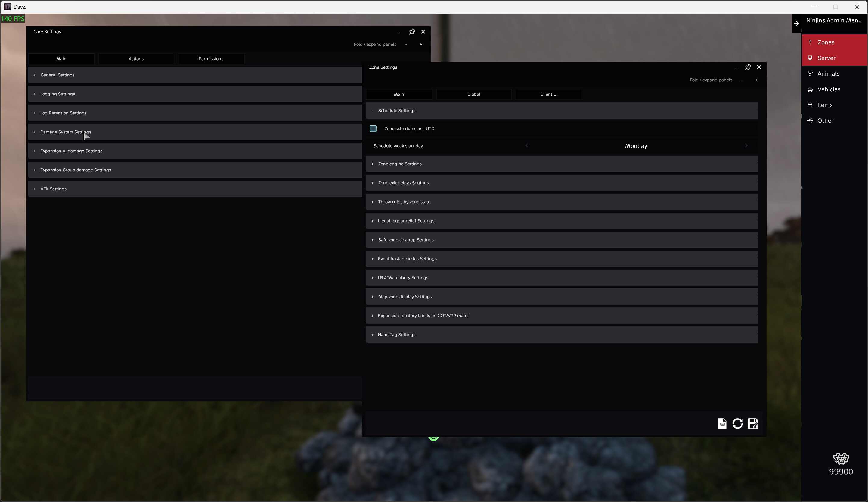Expand AFK Settings in Core Settings
The image size is (868, 502).
(x=195, y=189)
